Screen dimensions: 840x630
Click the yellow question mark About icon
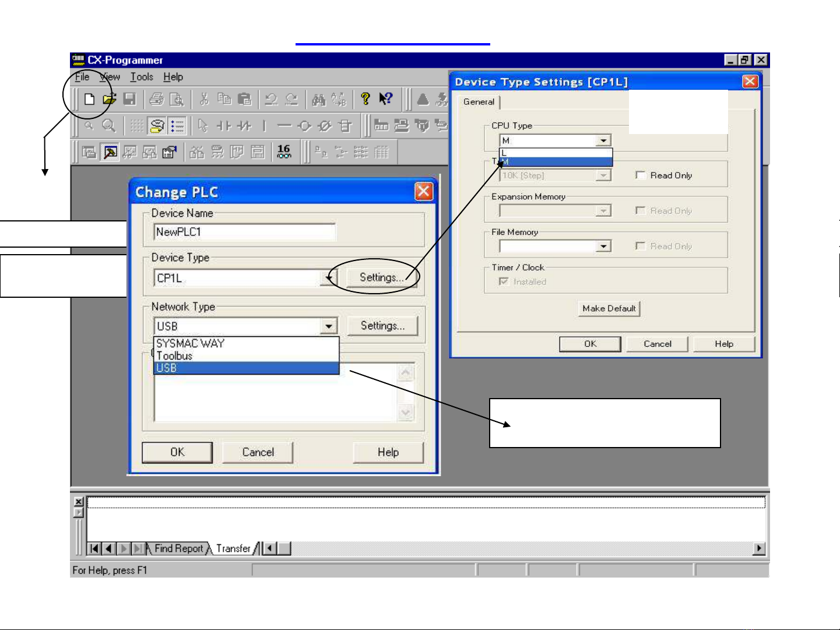pos(365,99)
